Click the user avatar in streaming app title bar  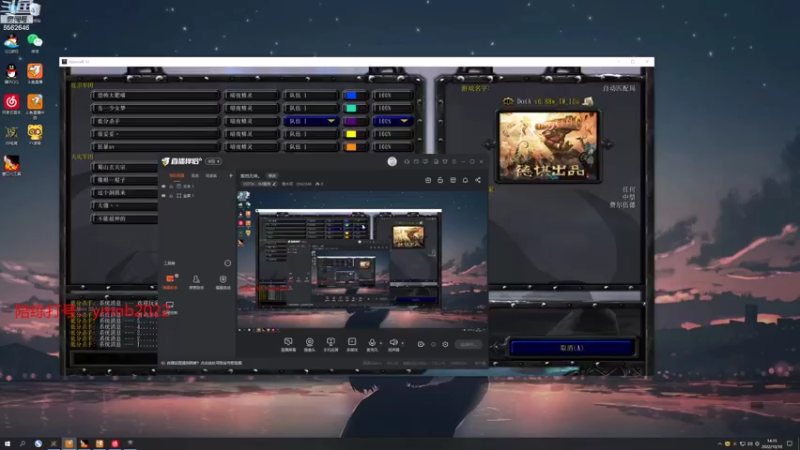(x=392, y=161)
